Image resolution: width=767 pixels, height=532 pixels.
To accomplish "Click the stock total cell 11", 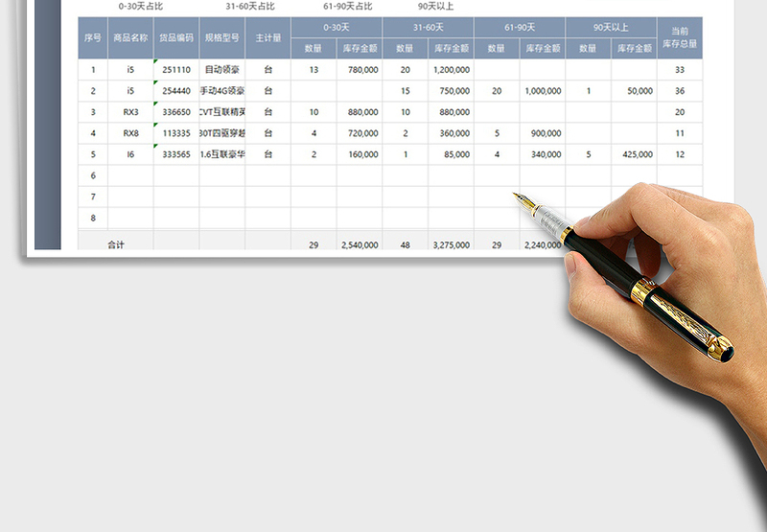I will [x=680, y=133].
